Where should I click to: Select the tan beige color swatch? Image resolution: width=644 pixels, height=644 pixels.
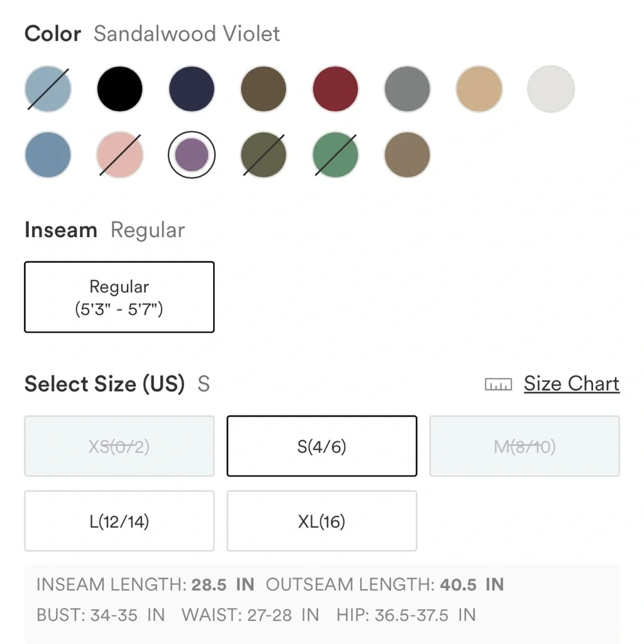point(479,89)
